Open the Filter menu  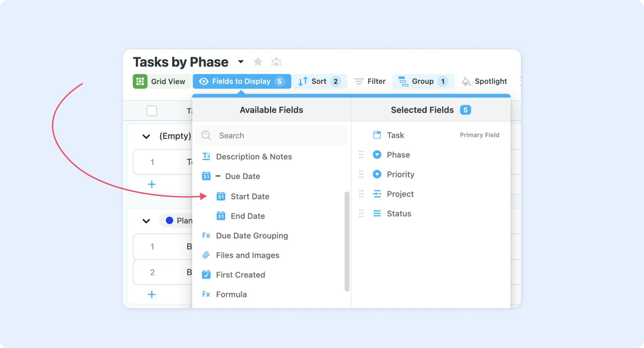(370, 81)
